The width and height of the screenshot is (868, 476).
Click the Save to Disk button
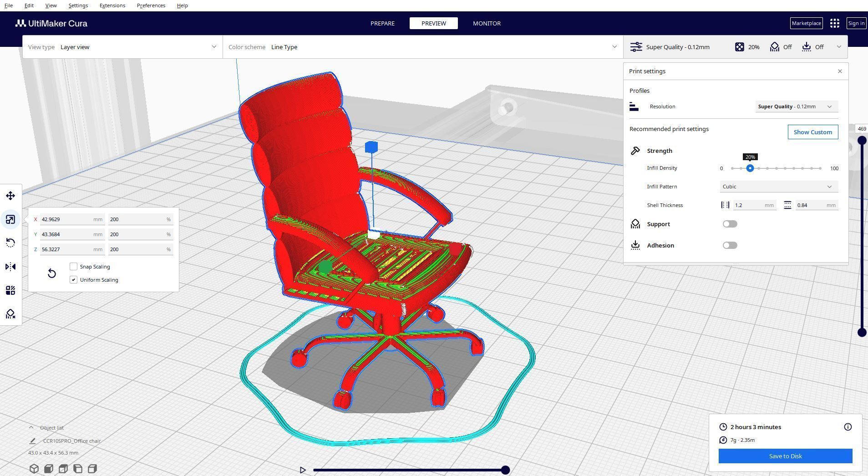pyautogui.click(x=785, y=456)
